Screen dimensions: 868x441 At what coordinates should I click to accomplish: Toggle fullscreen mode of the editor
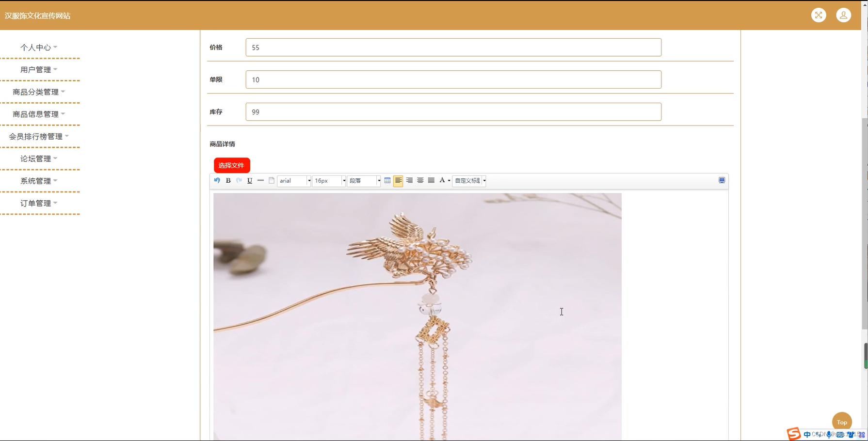[x=721, y=180]
